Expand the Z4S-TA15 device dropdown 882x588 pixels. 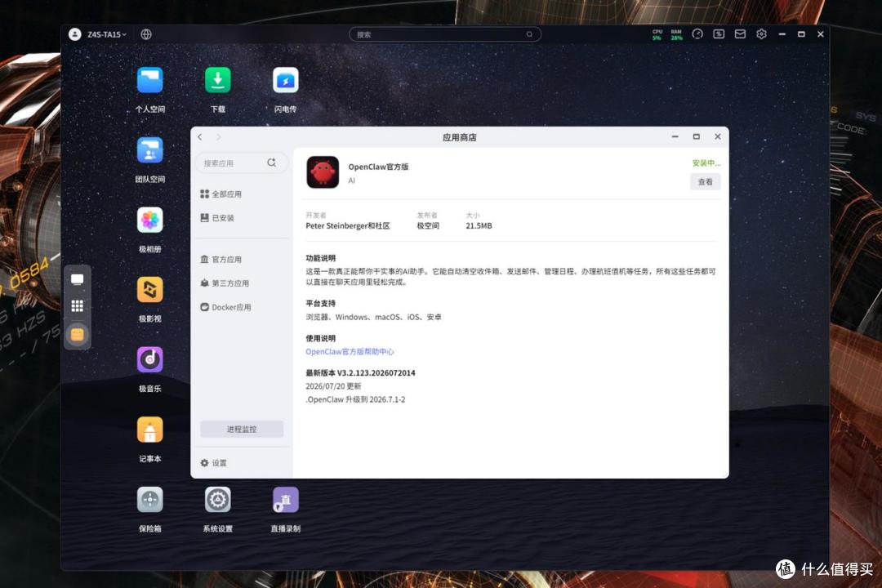tap(106, 34)
